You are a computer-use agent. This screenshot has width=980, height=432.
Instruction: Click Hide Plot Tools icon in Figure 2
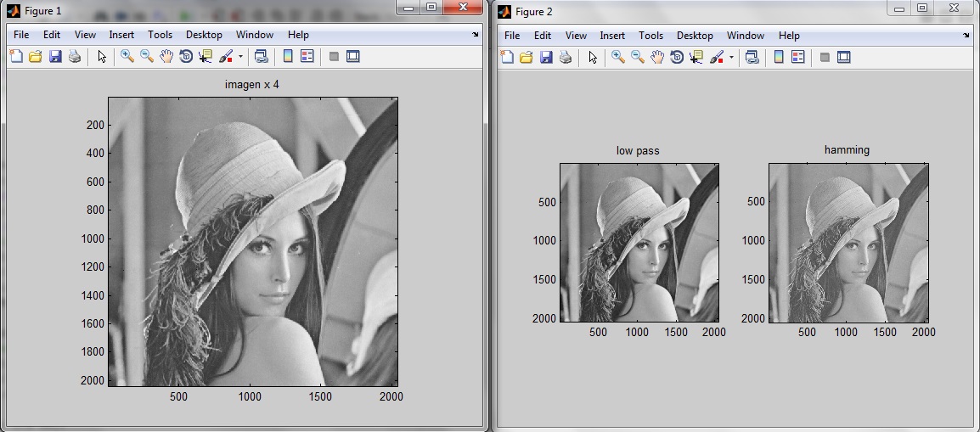[x=824, y=58]
